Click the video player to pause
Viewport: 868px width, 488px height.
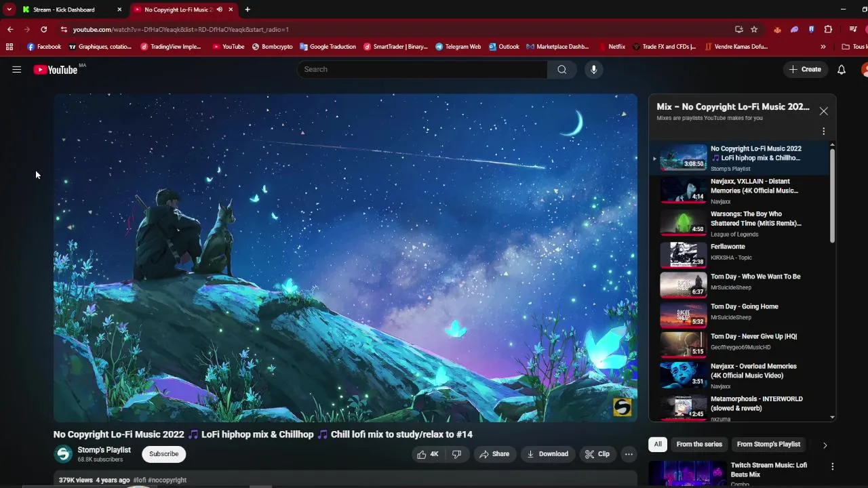[345, 258]
